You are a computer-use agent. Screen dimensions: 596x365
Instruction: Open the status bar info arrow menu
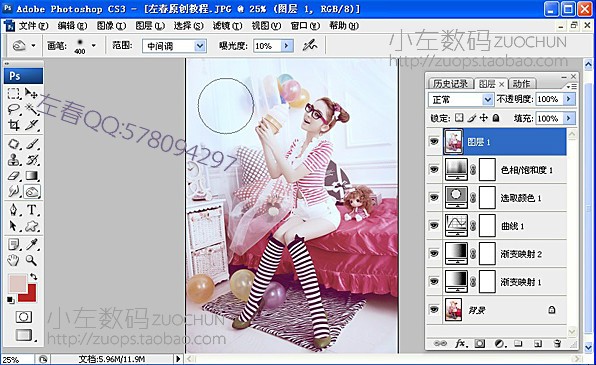[x=178, y=358]
